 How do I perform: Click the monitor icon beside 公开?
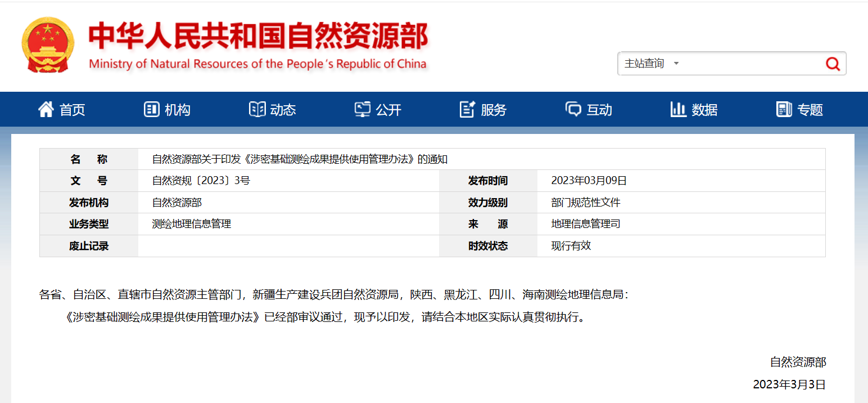(x=363, y=109)
